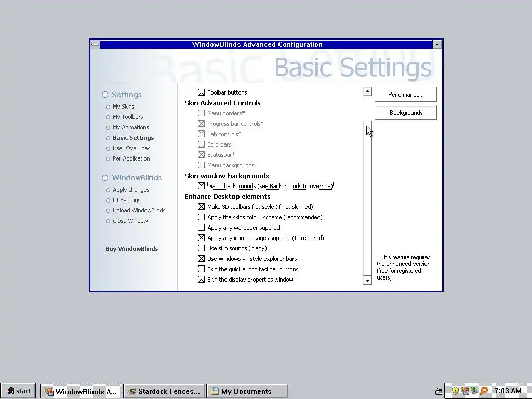Uncheck Apply any icon packages supplied
Screen dimensions: 532x399
201,238
